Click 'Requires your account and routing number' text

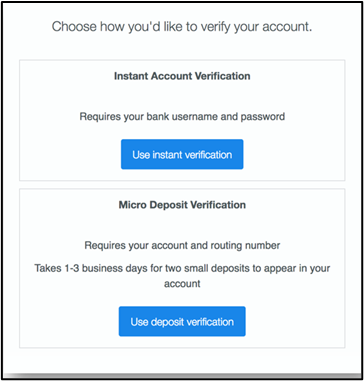click(x=182, y=246)
